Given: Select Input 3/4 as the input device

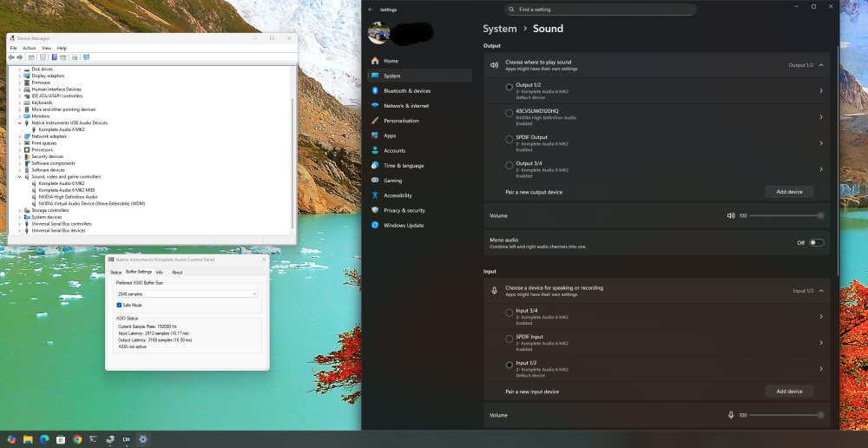Looking at the screenshot, I should point(510,313).
